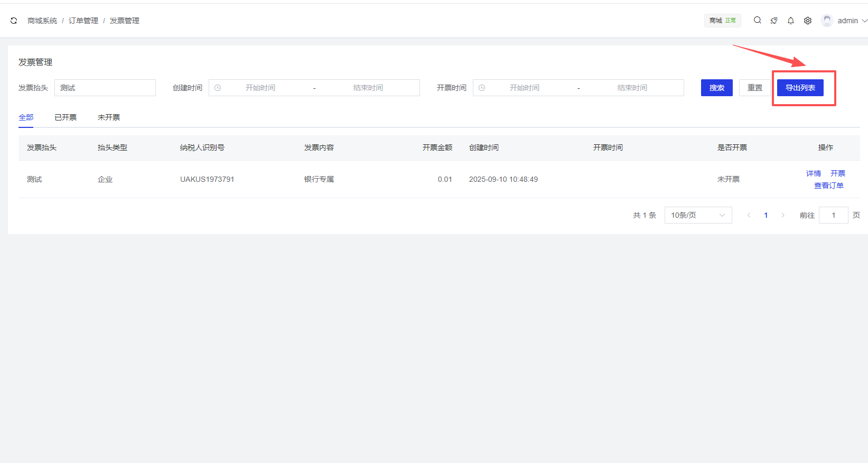Open the settings gear icon

808,21
